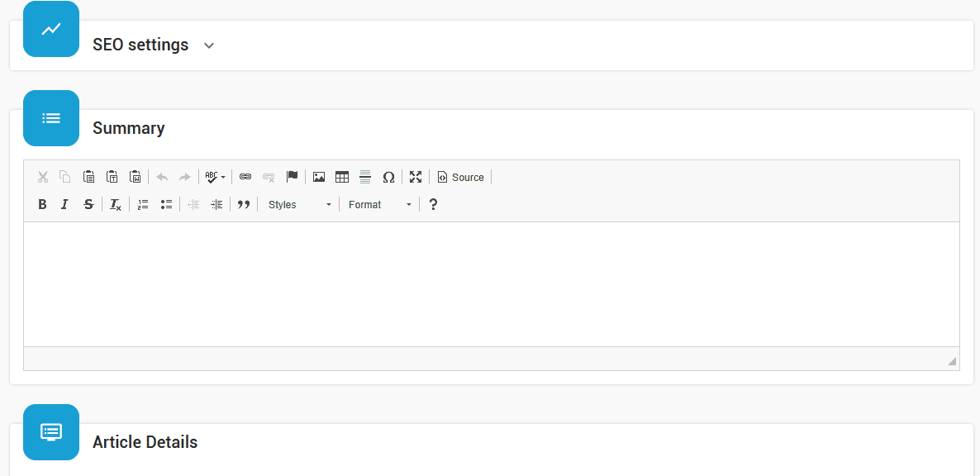Screen dimensions: 980x476
Task: Open the Styles dropdown
Action: point(299,204)
